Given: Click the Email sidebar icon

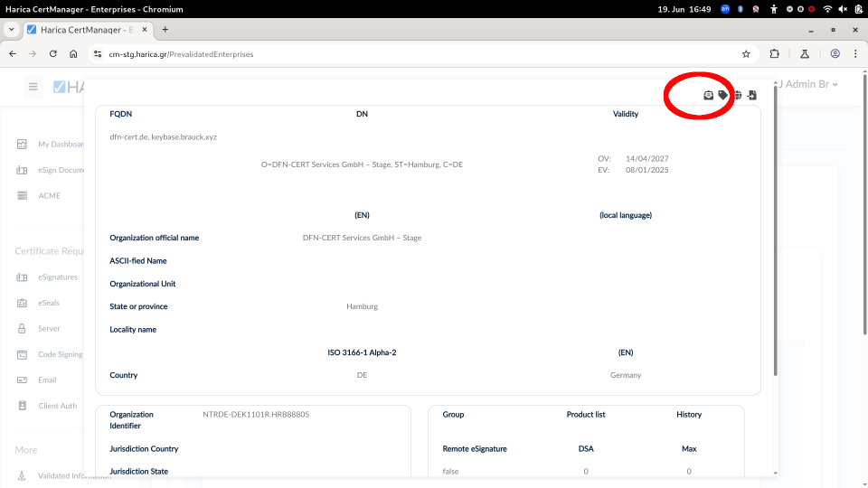Looking at the screenshot, I should point(22,380).
